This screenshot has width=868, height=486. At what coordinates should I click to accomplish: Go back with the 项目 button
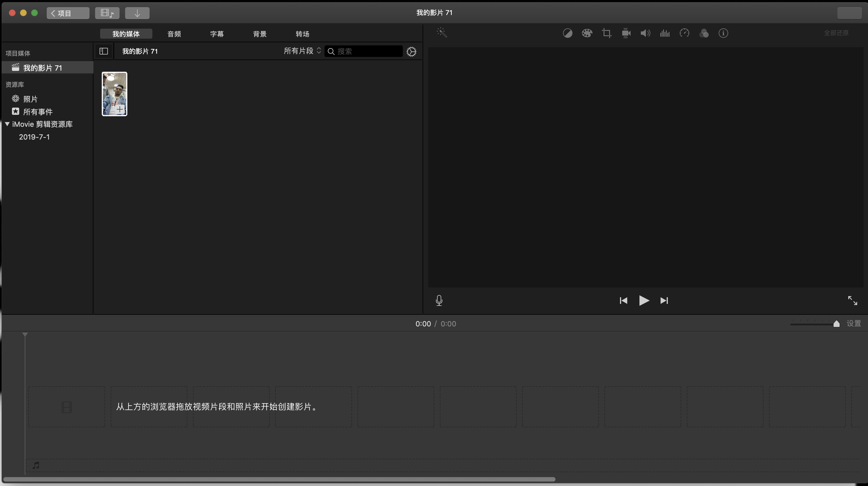tap(68, 13)
